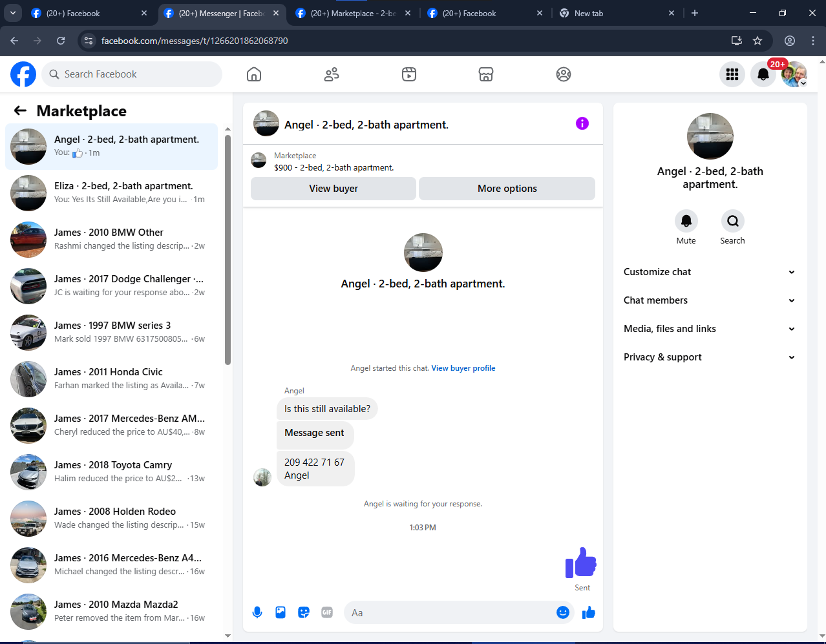Open the James · 2017 Mercedes-Benz AM chat
826x644 pixels.
(x=111, y=426)
